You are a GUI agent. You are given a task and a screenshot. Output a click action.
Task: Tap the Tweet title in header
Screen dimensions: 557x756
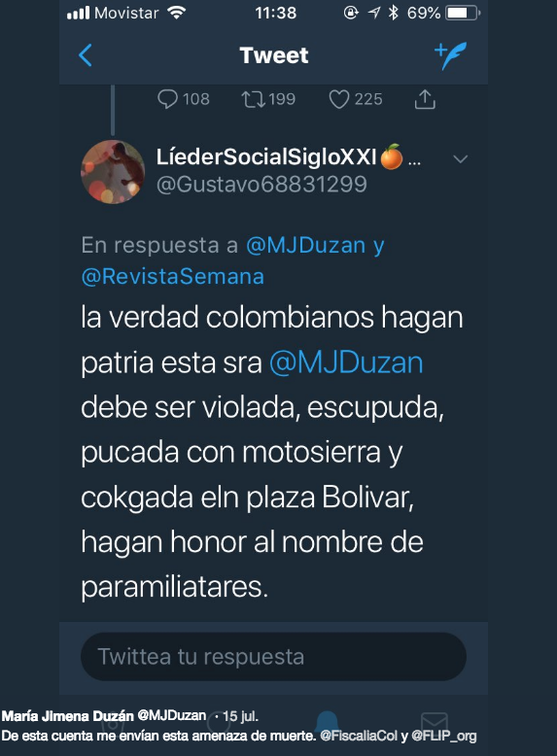coord(273,55)
